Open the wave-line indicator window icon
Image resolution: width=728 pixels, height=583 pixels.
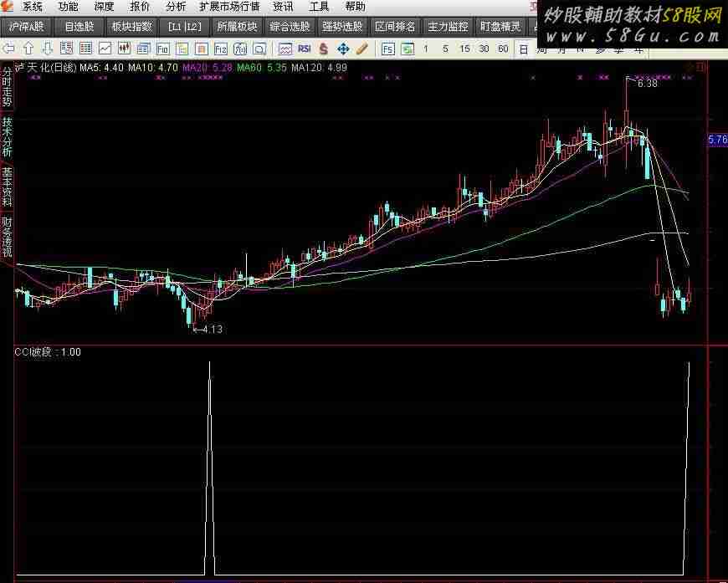[x=285, y=49]
